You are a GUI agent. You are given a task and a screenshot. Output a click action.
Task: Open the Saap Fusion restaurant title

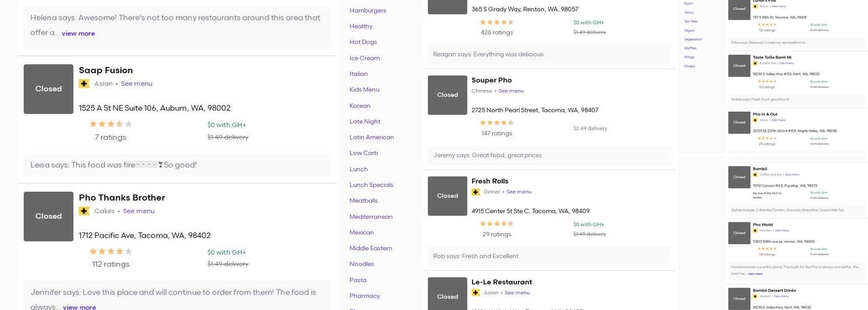pyautogui.click(x=105, y=71)
